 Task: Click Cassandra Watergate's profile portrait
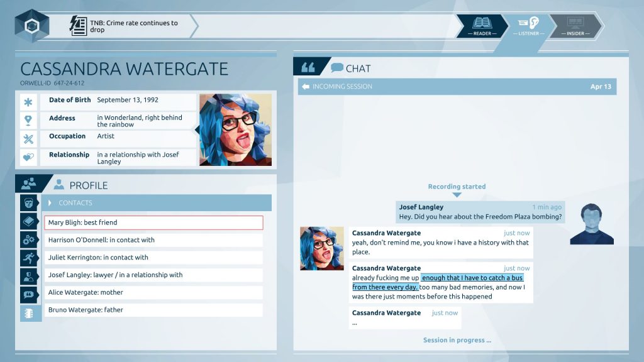235,130
